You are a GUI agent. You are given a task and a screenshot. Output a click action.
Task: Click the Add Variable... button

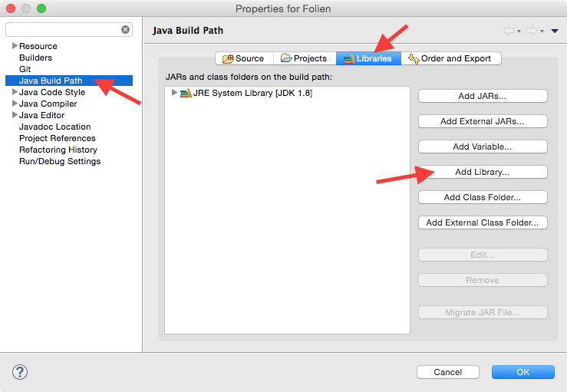482,147
